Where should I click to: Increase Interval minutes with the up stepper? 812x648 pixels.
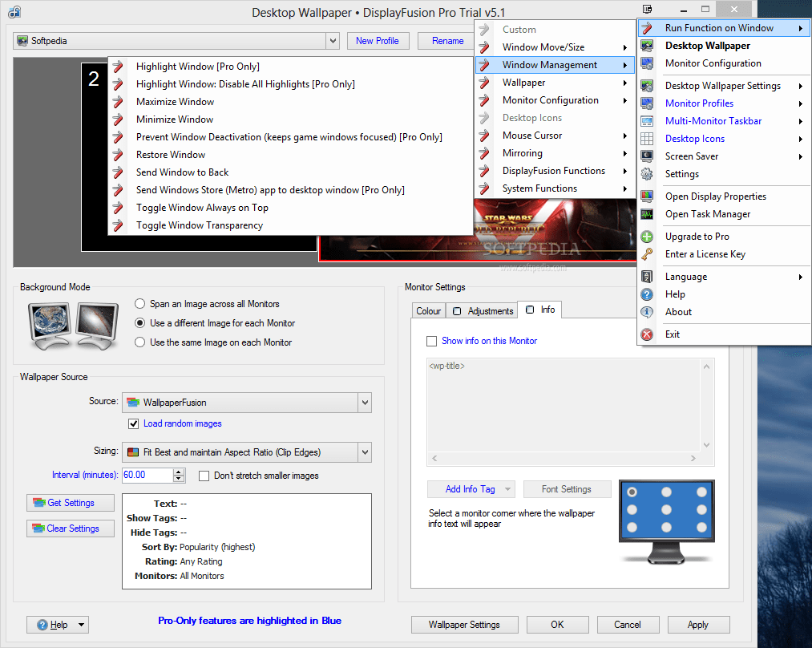[x=180, y=471]
